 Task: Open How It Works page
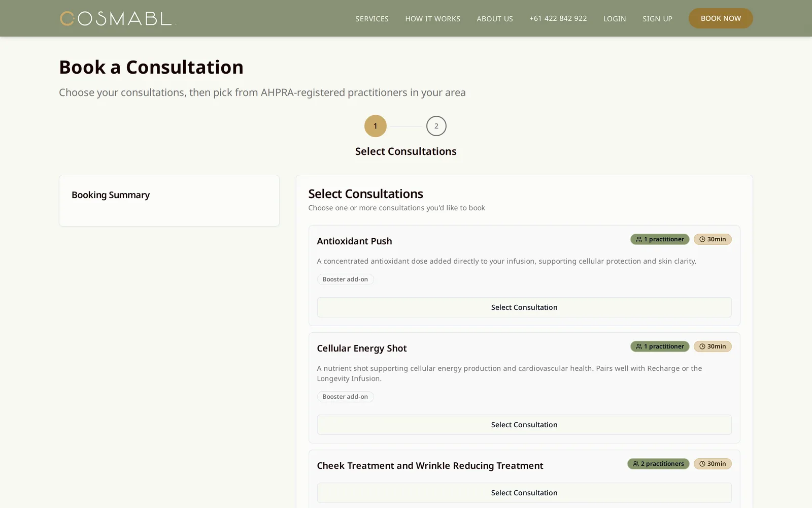[x=433, y=19]
